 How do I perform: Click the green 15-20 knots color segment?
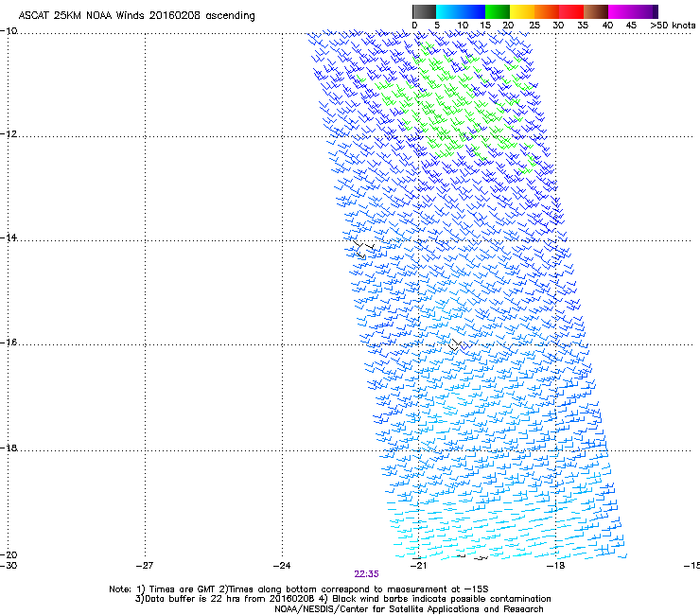pyautogui.click(x=498, y=11)
